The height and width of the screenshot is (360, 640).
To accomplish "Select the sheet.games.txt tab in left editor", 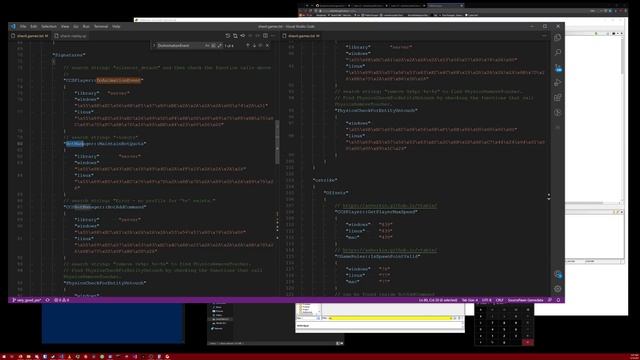I will (x=30, y=36).
